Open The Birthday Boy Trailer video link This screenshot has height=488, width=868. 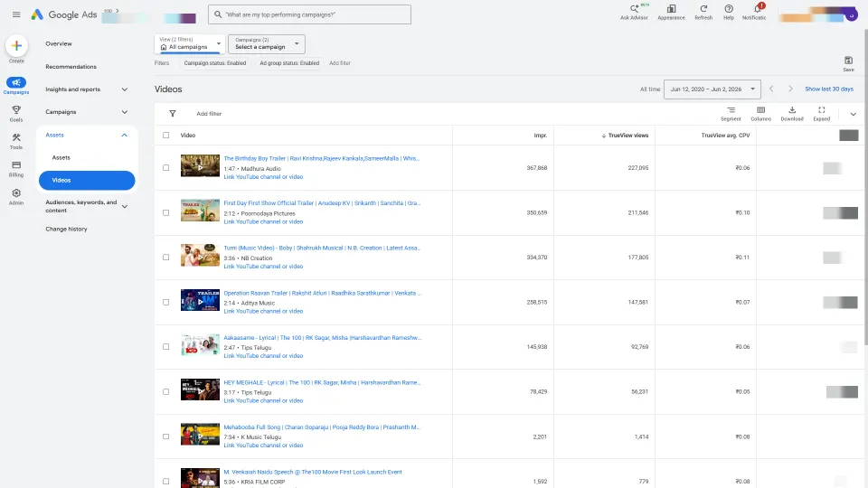(322, 158)
